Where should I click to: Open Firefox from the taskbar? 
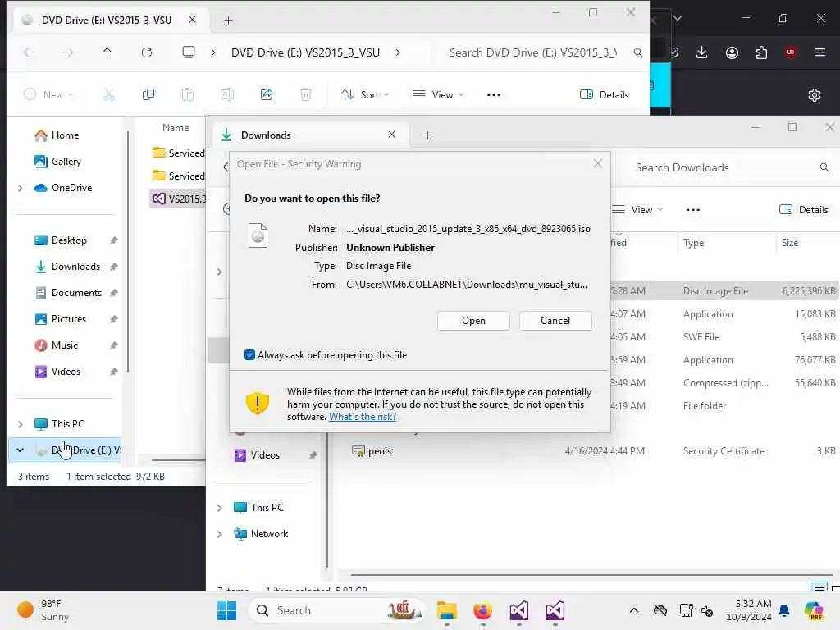(482, 610)
